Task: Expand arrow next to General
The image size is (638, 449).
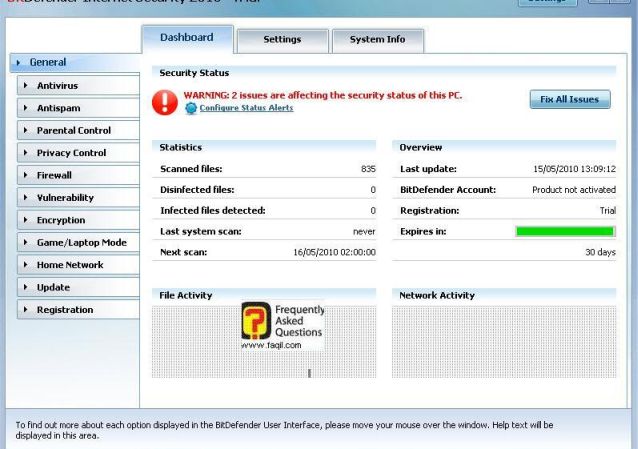Action: coord(18,63)
